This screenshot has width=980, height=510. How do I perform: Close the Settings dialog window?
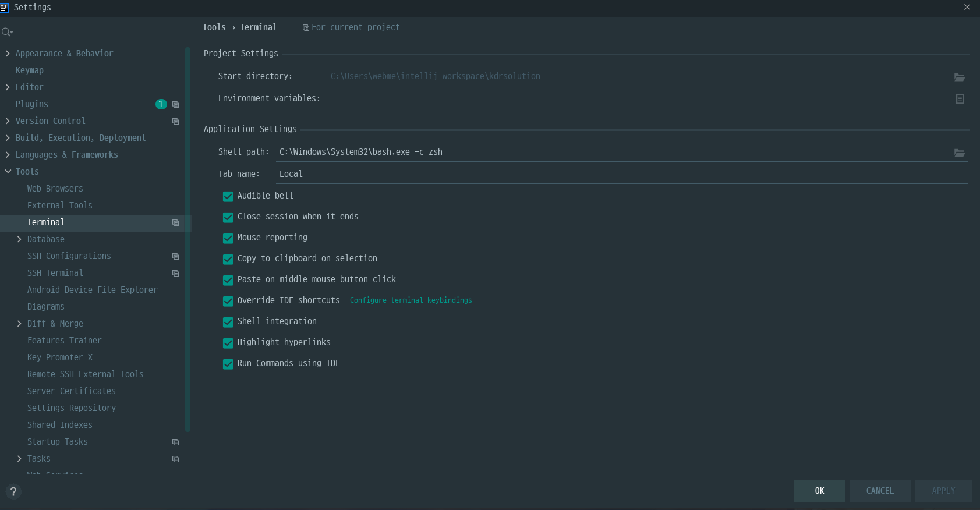click(967, 7)
